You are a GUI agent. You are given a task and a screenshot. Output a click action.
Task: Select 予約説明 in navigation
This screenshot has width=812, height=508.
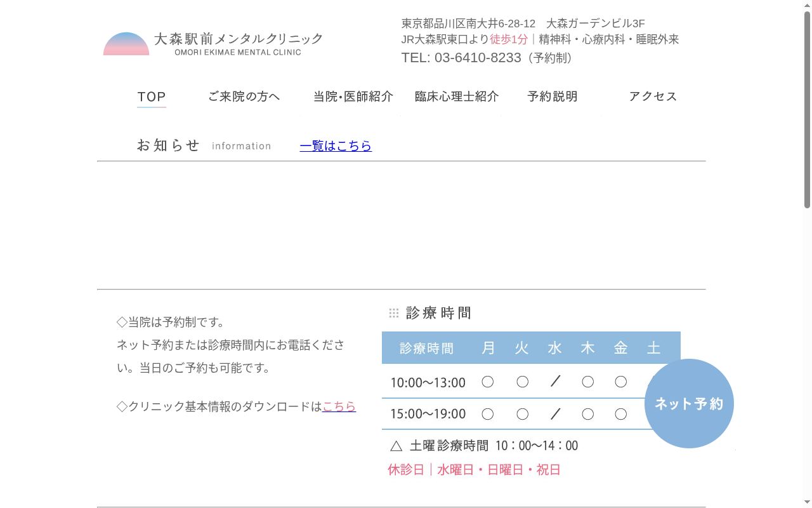tap(553, 97)
